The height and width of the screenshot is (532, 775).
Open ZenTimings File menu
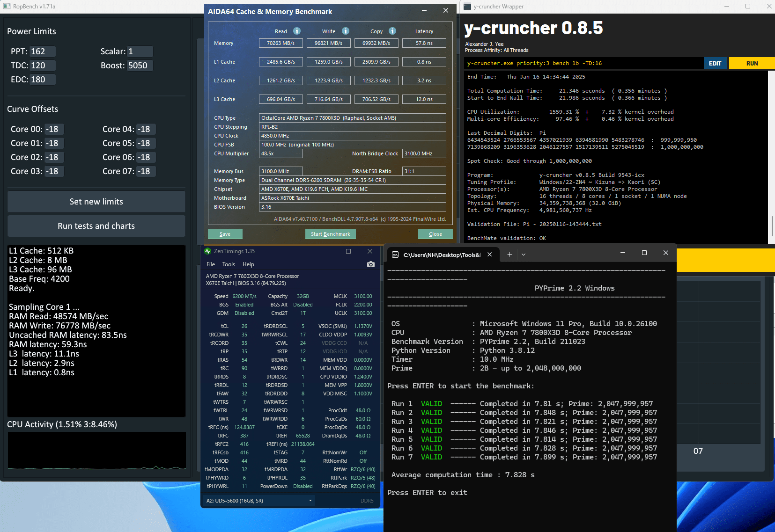(211, 264)
